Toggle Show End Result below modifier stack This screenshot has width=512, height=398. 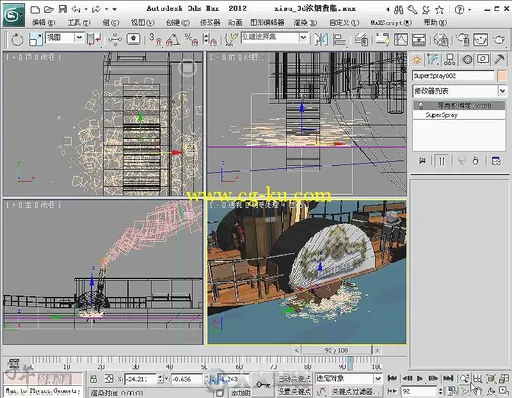tap(441, 161)
